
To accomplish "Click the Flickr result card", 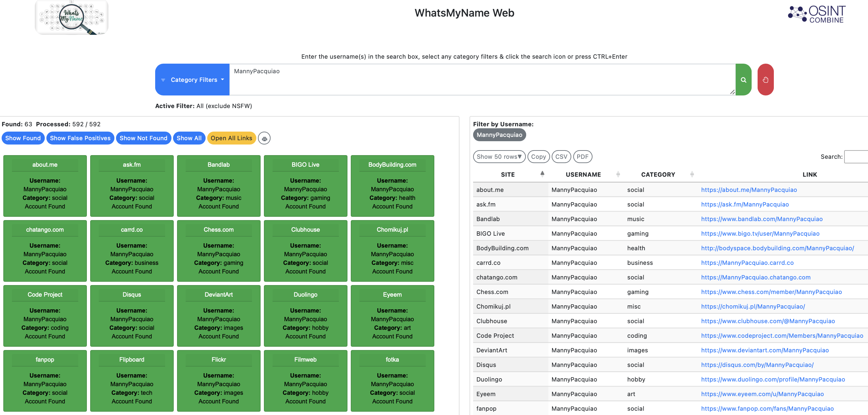I will (219, 381).
